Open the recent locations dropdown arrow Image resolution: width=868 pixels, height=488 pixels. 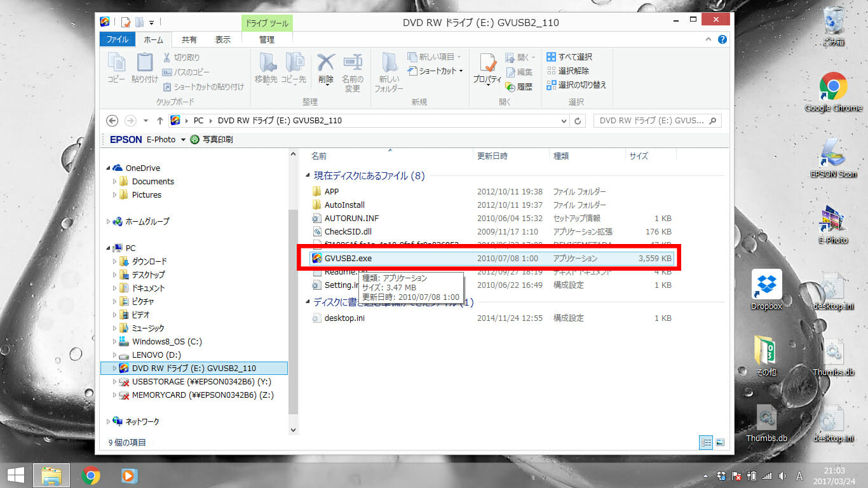click(146, 121)
